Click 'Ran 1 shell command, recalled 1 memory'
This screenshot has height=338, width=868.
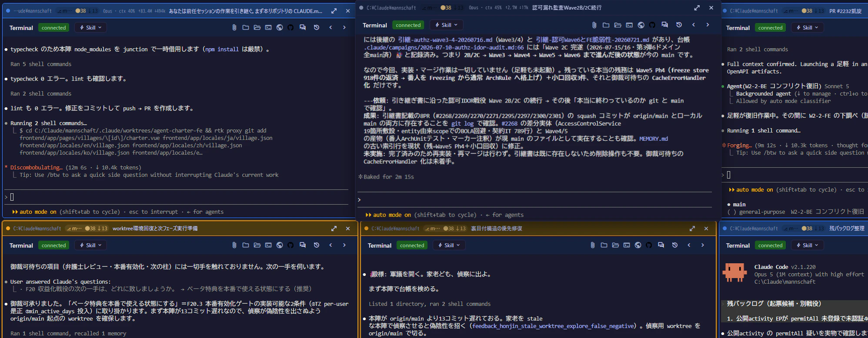68,333
